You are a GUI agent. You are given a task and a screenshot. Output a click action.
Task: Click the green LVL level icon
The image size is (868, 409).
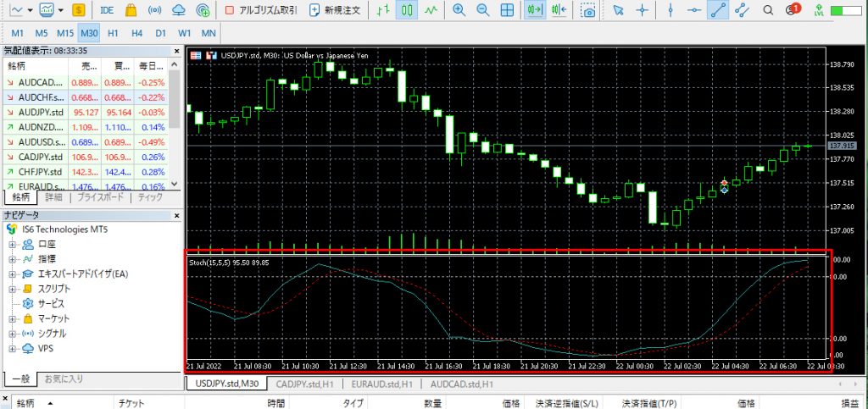pos(820,10)
